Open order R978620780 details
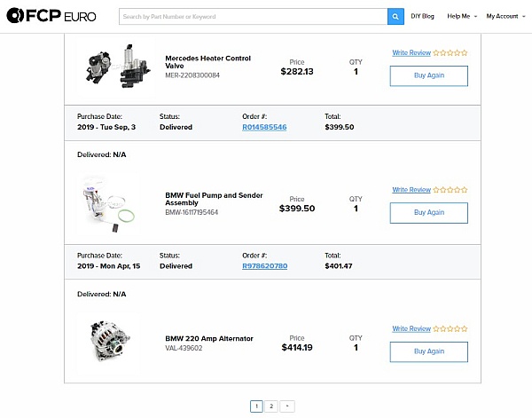The width and height of the screenshot is (532, 418). 264,266
